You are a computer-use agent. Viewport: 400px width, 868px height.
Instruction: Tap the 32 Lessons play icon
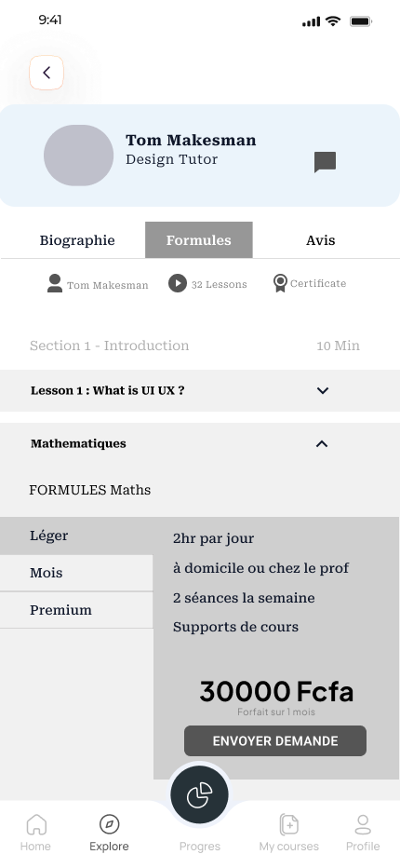coord(178,283)
